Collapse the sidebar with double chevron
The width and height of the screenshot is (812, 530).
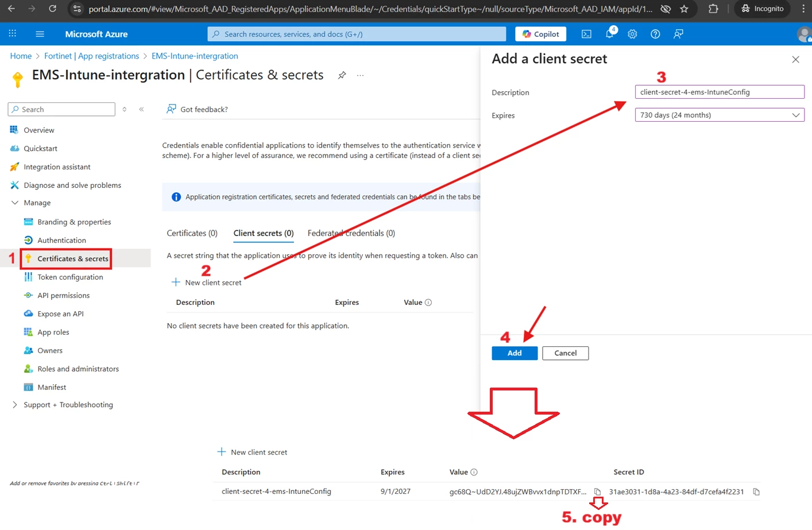[141, 109]
